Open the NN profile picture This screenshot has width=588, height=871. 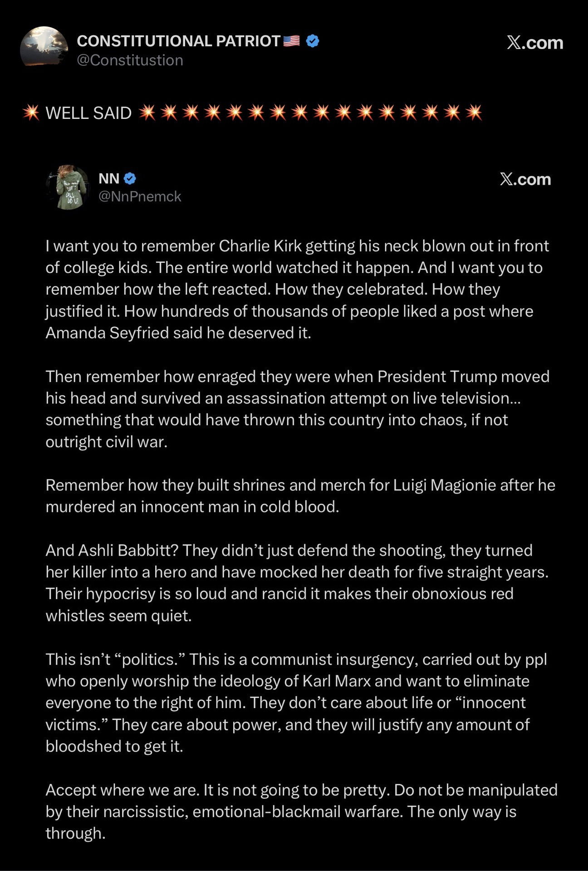click(68, 187)
